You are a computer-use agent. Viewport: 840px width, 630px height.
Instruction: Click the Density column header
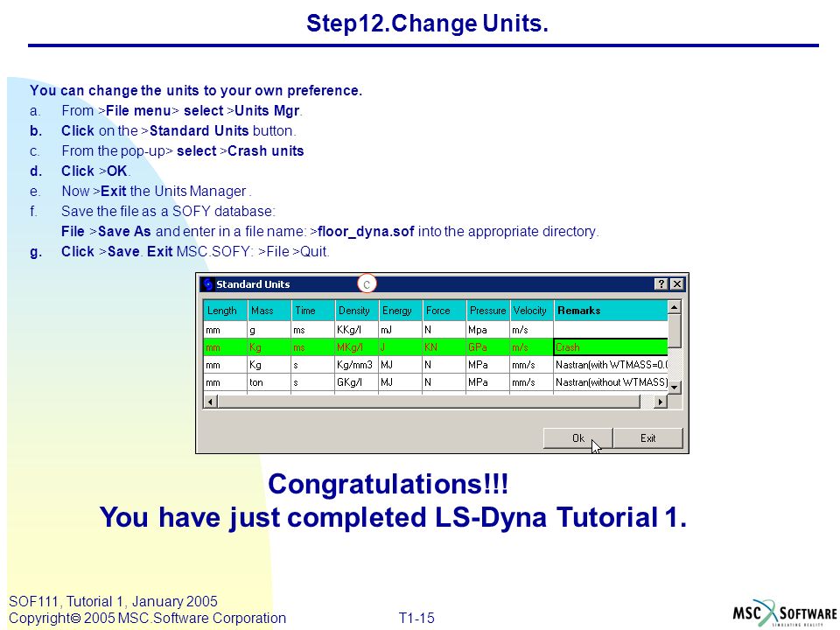pos(357,311)
